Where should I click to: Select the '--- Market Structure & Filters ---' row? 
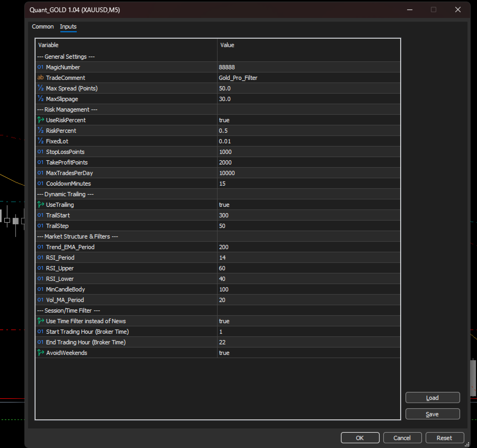(x=218, y=236)
